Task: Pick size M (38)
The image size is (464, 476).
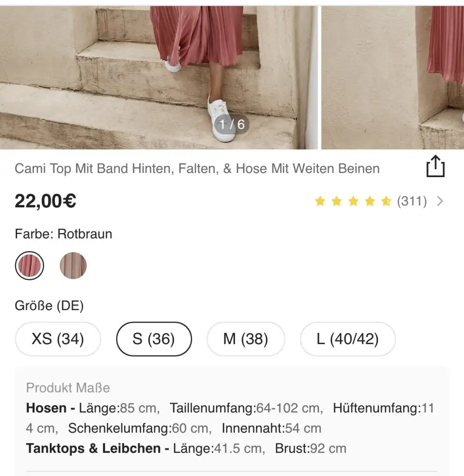Action: tap(246, 339)
